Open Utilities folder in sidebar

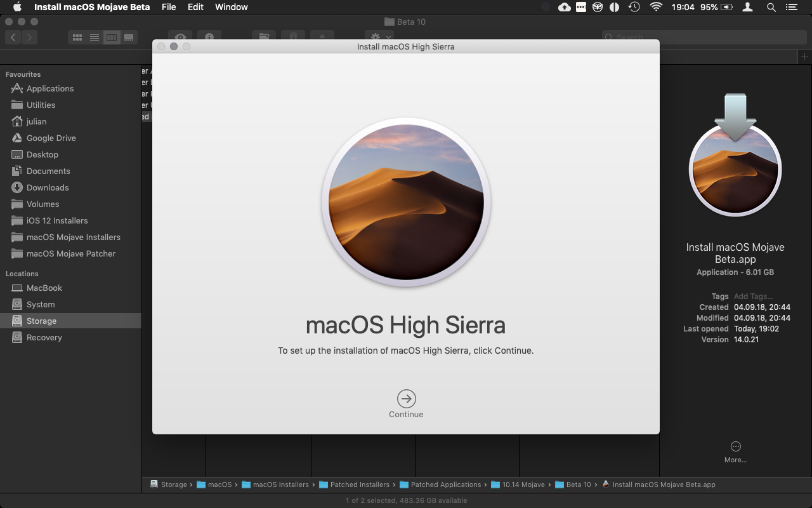coord(41,105)
